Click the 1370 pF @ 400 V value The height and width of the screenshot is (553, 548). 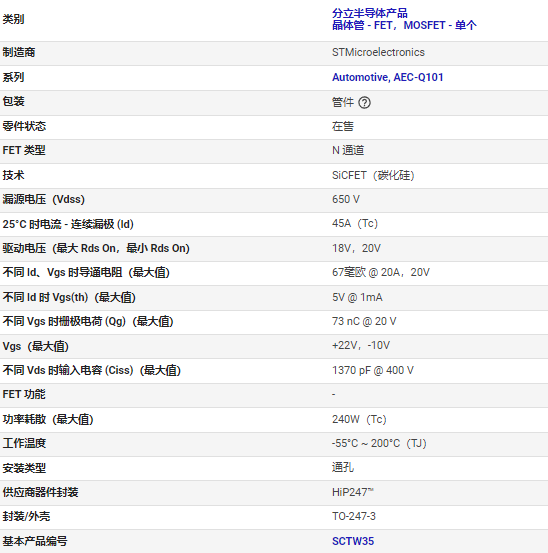point(373,370)
